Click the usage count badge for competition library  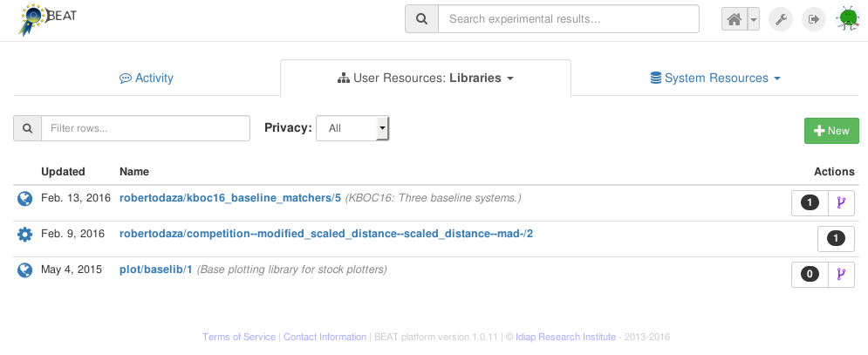click(836, 238)
